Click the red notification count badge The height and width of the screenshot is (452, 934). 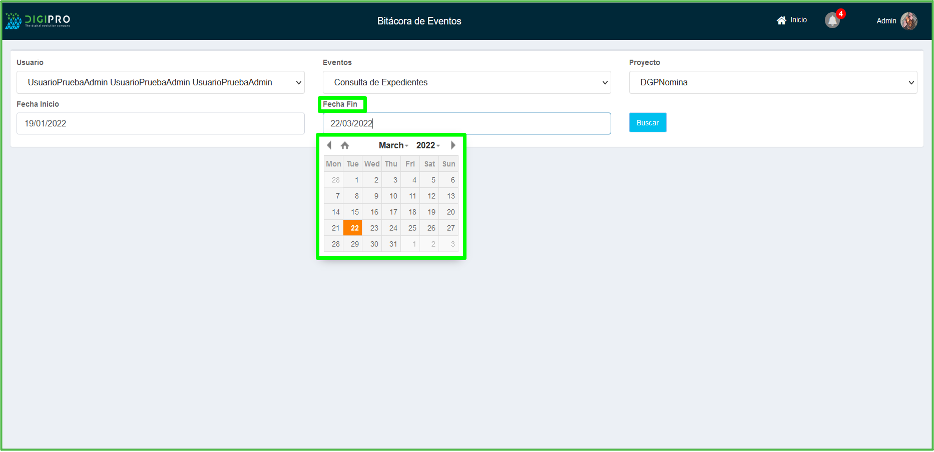click(841, 14)
